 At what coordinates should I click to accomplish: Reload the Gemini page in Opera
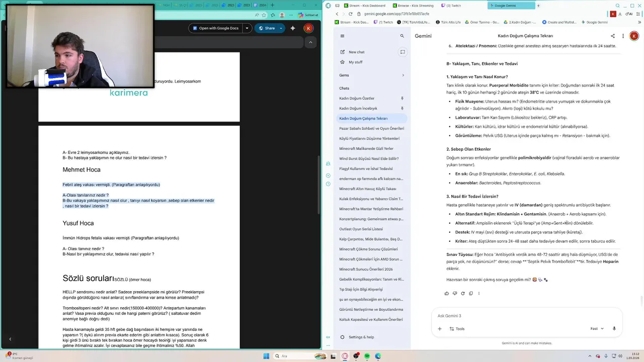351,14
